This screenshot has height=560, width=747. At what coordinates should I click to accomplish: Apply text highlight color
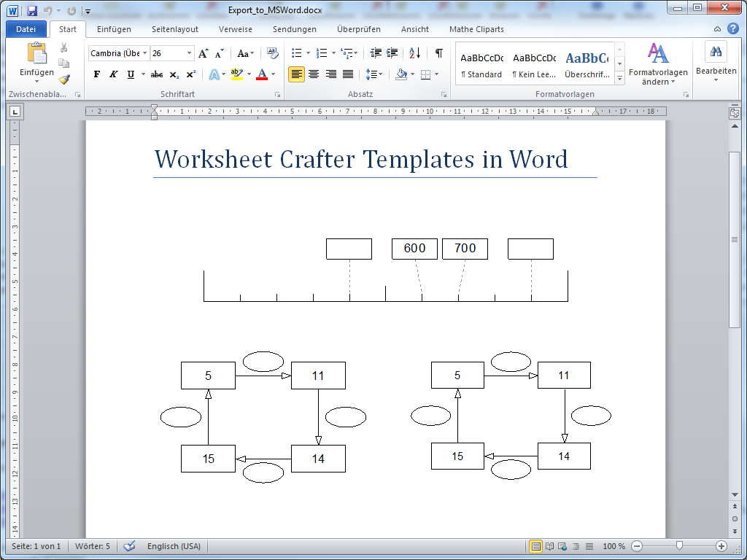click(236, 74)
